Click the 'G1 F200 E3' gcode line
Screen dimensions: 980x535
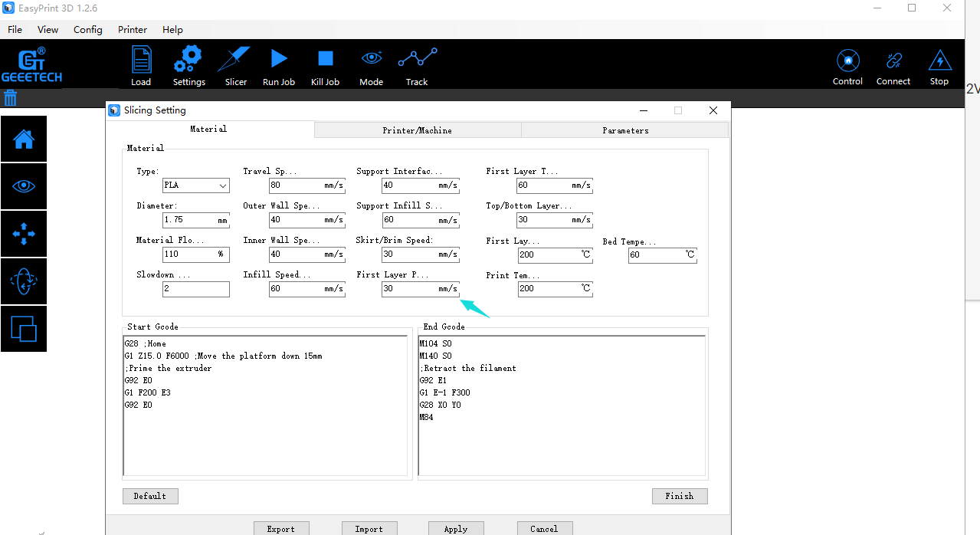pos(148,392)
